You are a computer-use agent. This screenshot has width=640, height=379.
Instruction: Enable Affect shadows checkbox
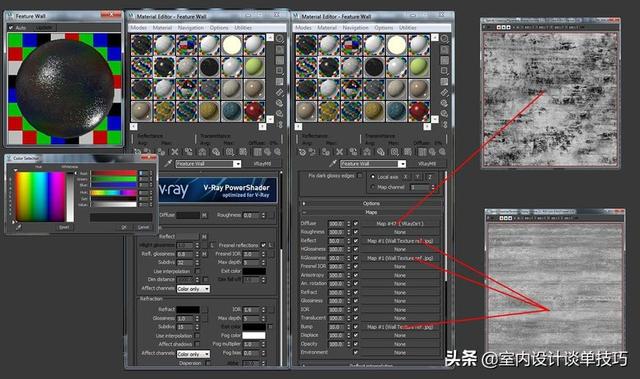pyautogui.click(x=198, y=344)
